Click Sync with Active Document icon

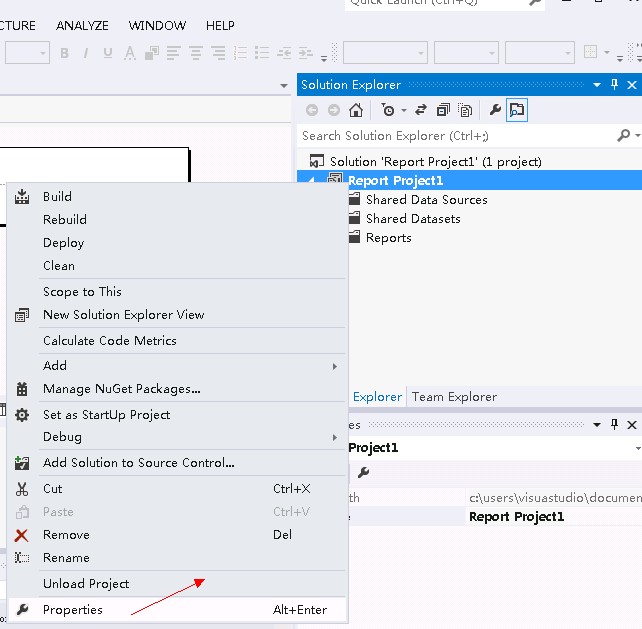click(x=420, y=110)
